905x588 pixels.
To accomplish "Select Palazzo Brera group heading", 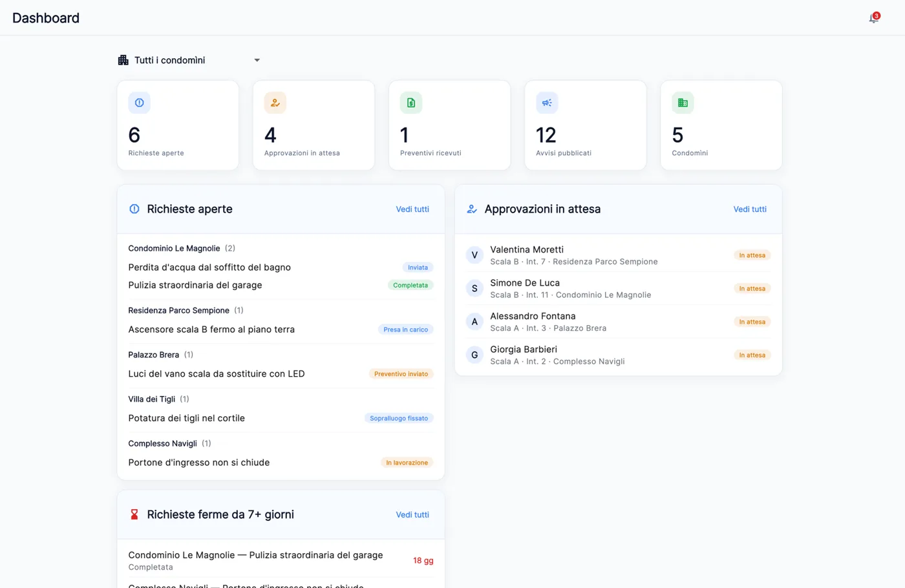I will click(153, 355).
